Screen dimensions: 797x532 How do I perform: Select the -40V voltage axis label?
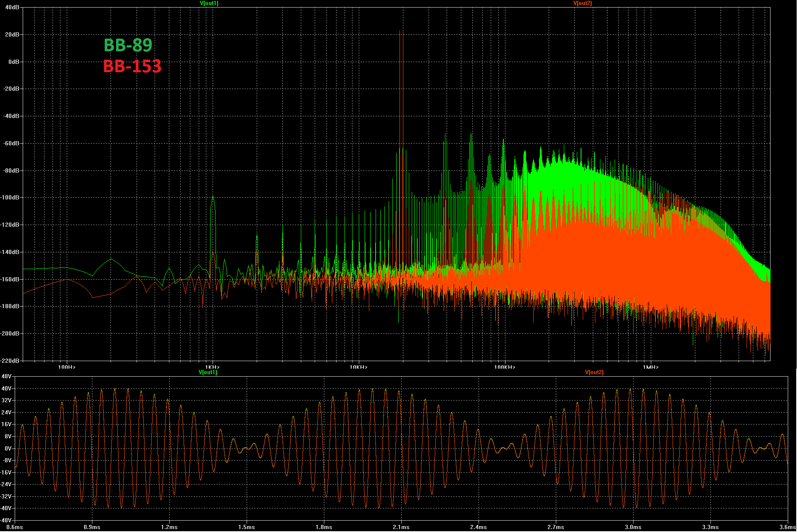tap(6, 508)
